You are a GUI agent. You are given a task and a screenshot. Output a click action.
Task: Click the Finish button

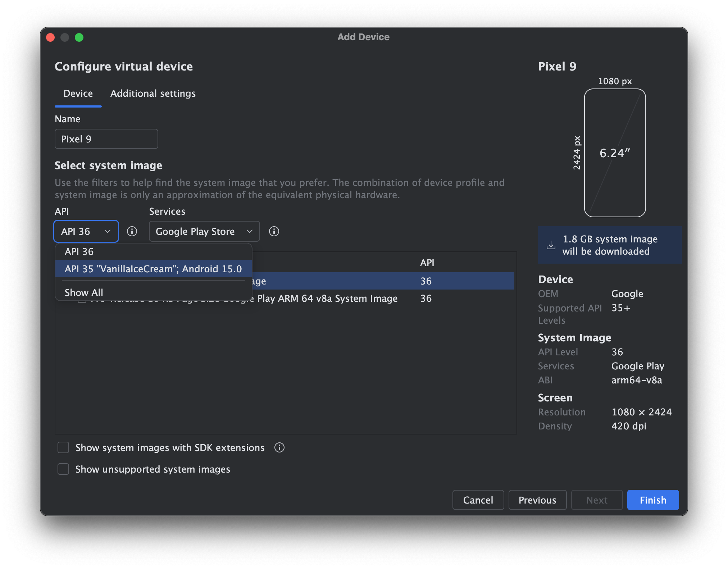click(652, 500)
